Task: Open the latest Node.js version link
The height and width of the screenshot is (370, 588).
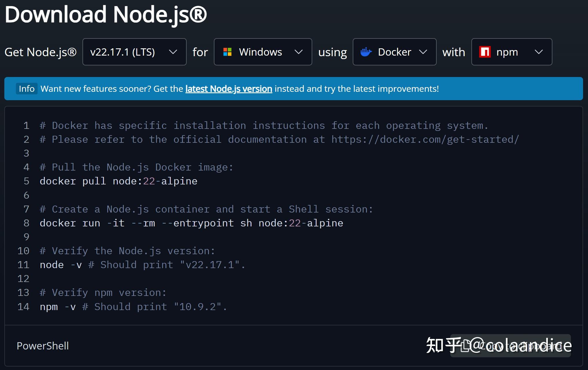Action: point(228,89)
